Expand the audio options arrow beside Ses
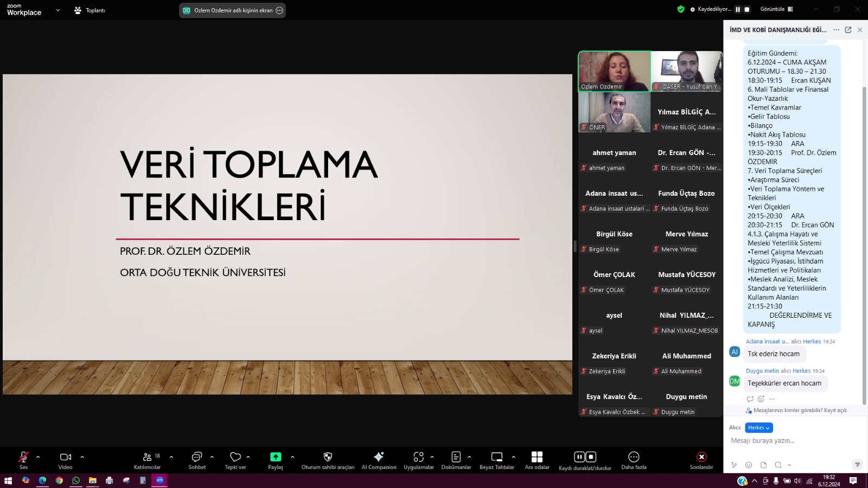868x488 pixels. click(38, 457)
